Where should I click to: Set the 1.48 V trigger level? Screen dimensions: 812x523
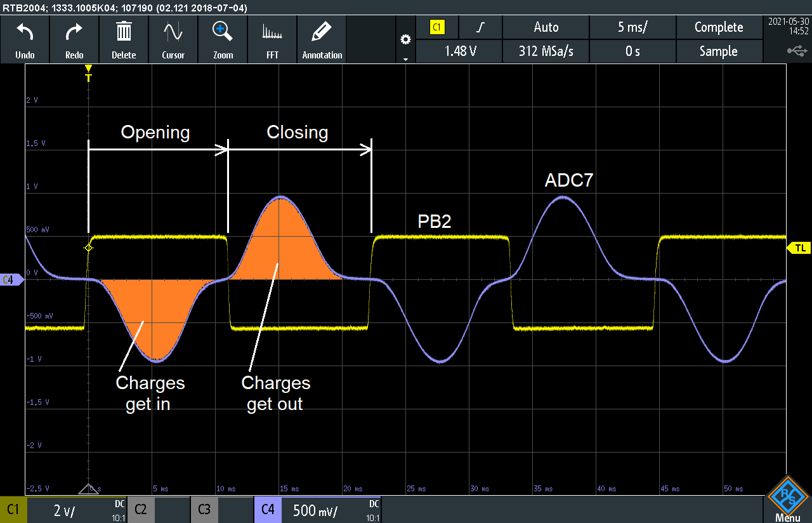pos(459,51)
